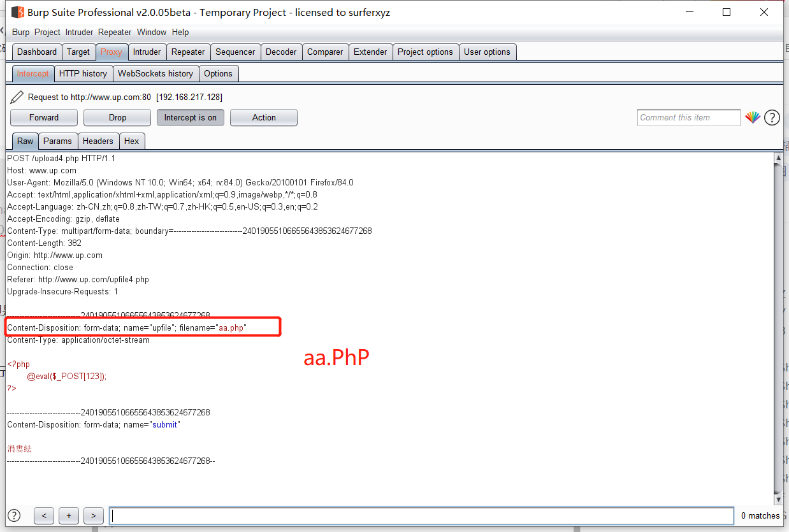The width and height of the screenshot is (789, 532).
Task: Open the Extender tab
Action: pos(370,52)
